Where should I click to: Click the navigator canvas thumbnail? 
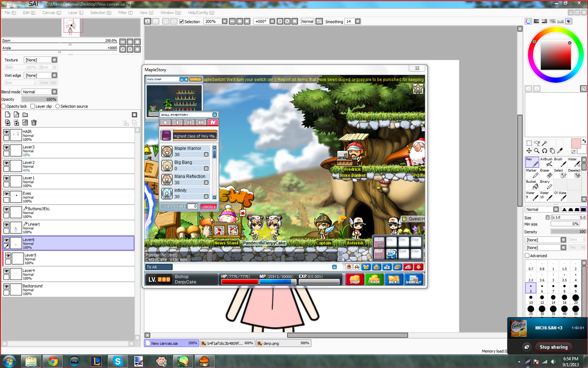coord(71,28)
